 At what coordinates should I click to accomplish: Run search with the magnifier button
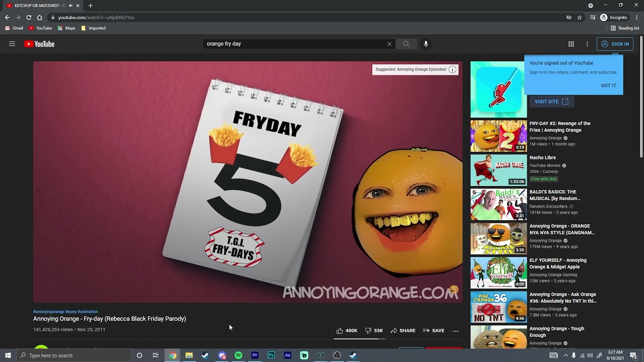tap(406, 44)
